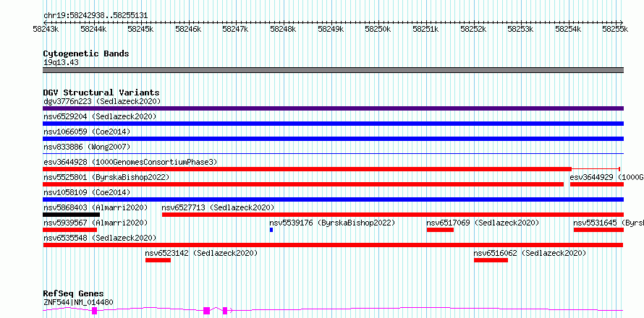This screenshot has height=318, width=644.
Task: Click the ZNF544|NM_014480 gene label
Action: pyautogui.click(x=78, y=302)
